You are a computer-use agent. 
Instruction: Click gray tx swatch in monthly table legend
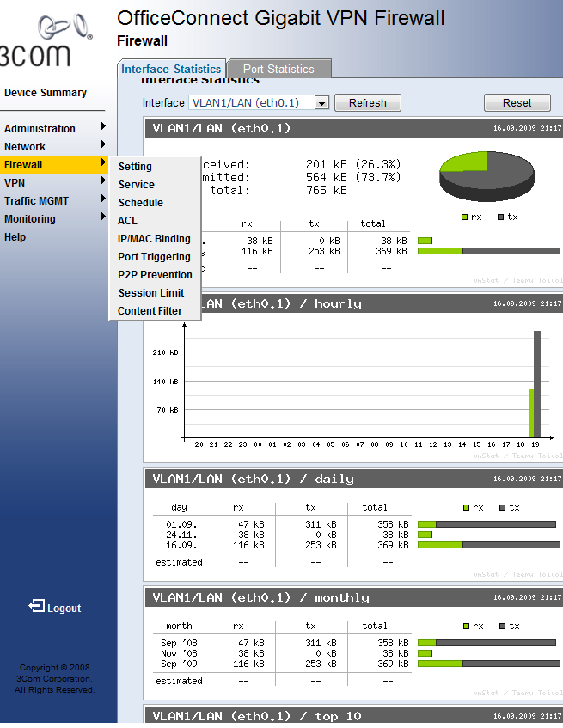click(502, 626)
